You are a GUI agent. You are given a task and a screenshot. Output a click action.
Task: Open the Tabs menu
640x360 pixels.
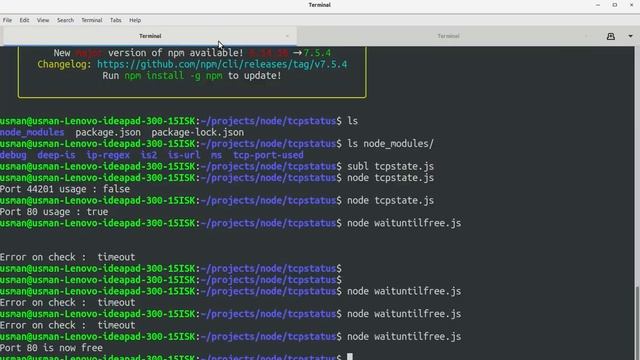[116, 20]
